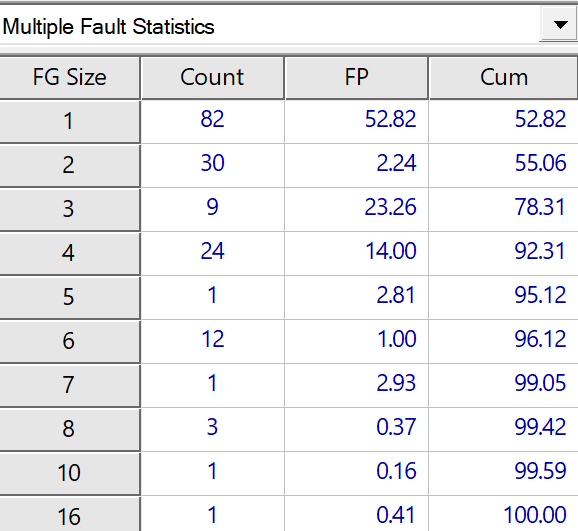Click the FP cell showing 14.00
Screen dimensions: 578x531
[356, 253]
